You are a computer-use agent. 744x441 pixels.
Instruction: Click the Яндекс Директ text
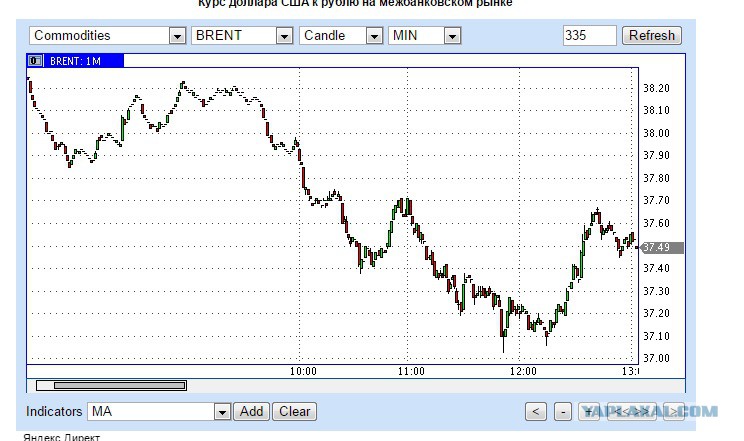click(61, 437)
